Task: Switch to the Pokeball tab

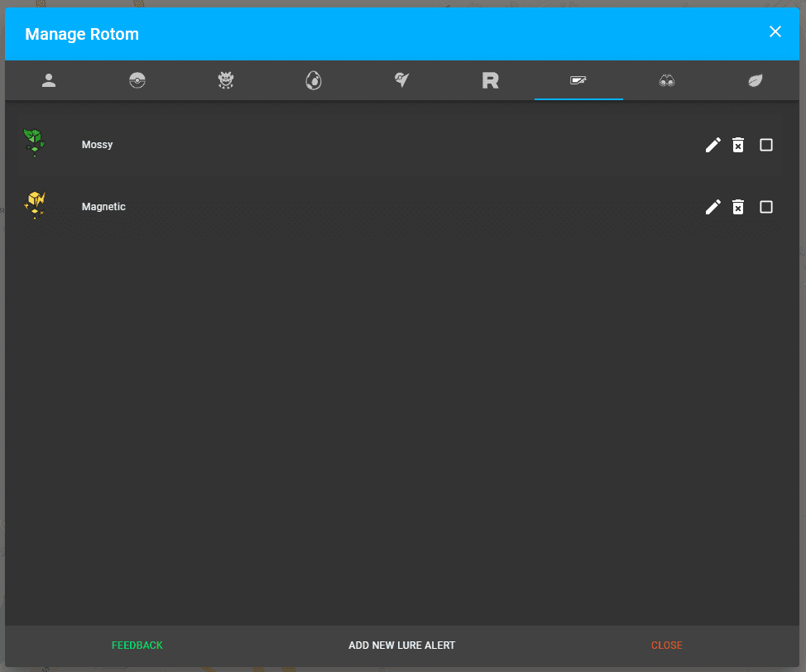Action: (137, 80)
